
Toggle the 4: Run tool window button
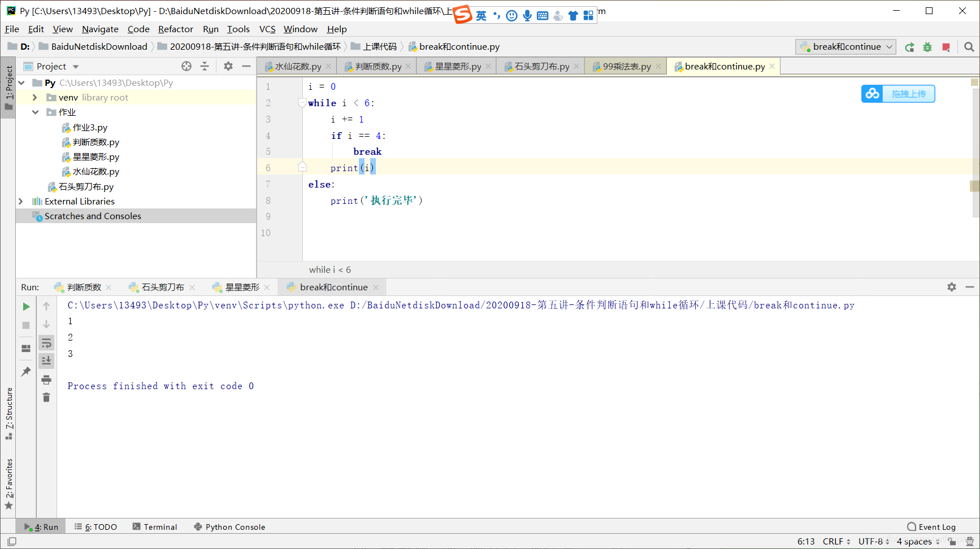click(41, 527)
